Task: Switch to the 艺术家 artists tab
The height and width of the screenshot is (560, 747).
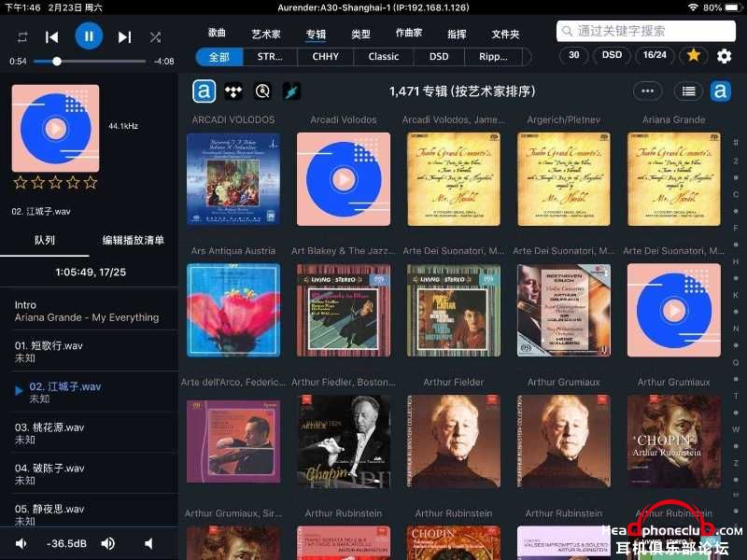Action: [266, 34]
